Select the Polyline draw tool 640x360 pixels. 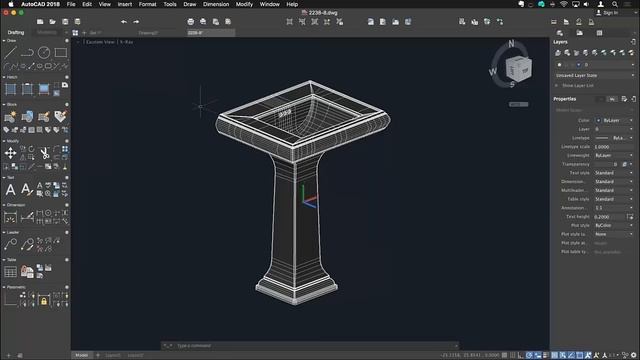click(x=27, y=53)
